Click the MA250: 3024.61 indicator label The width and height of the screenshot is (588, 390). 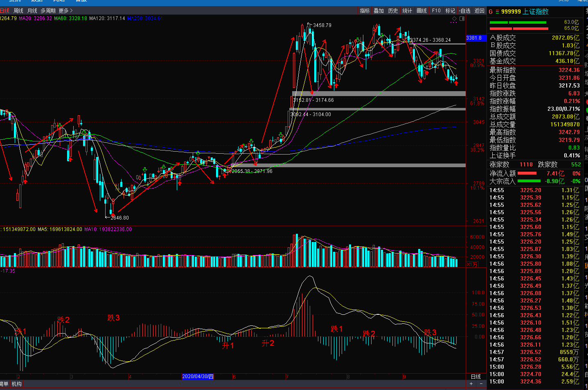pos(145,18)
